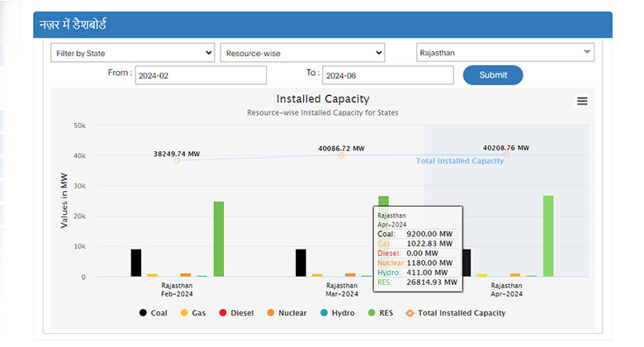
Task: Click the Nuclear legend marker
Action: pyautogui.click(x=271, y=313)
